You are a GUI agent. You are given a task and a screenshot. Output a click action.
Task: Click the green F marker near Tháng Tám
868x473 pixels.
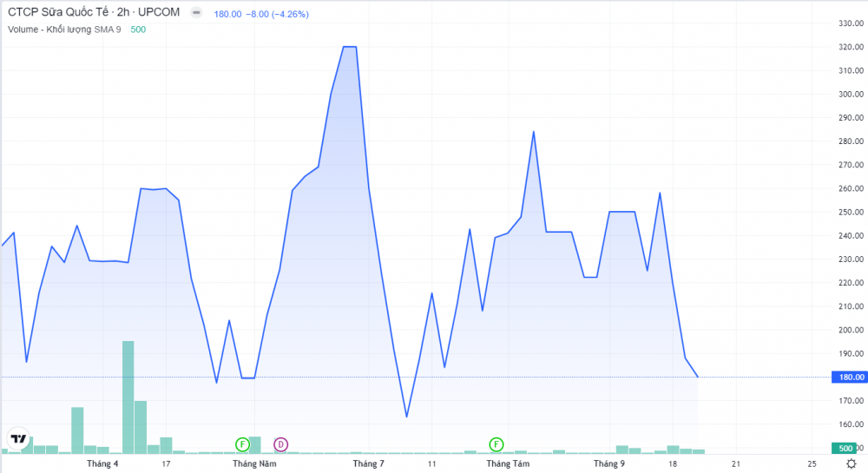point(496,444)
